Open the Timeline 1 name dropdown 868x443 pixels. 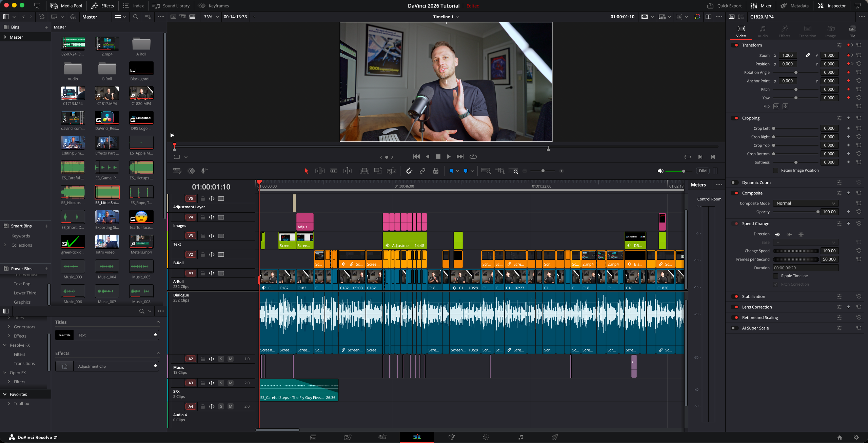(x=446, y=17)
